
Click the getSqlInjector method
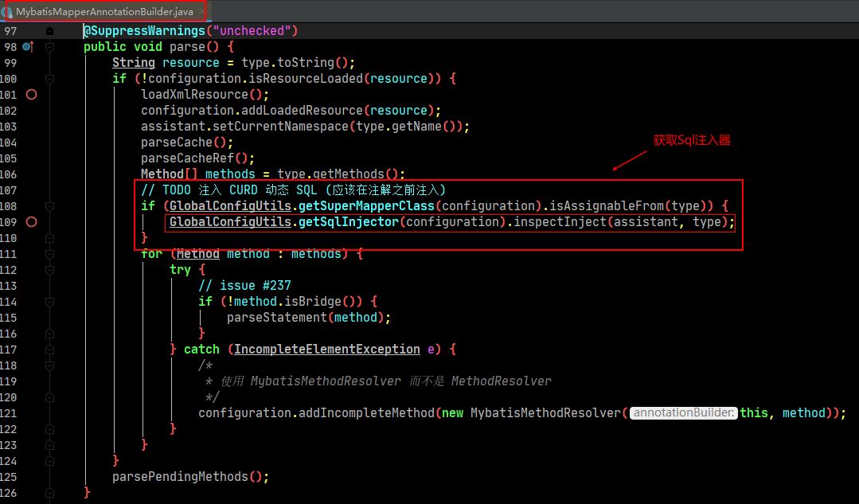[349, 222]
